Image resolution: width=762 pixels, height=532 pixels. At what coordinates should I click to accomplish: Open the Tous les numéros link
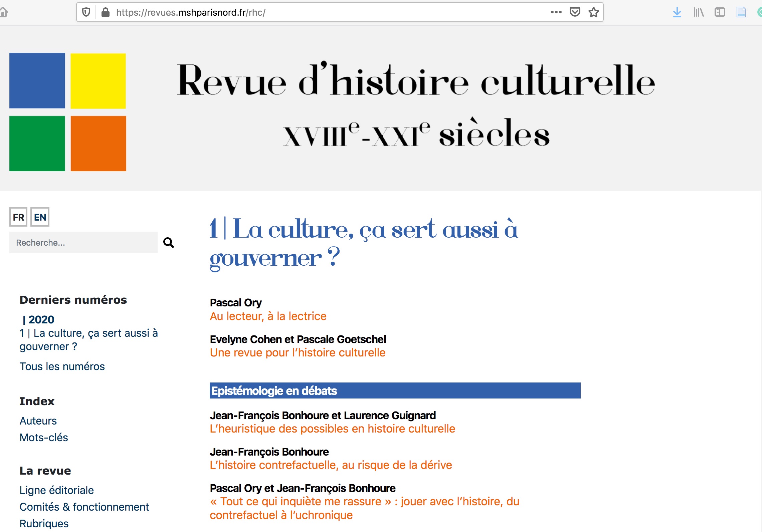(x=62, y=366)
